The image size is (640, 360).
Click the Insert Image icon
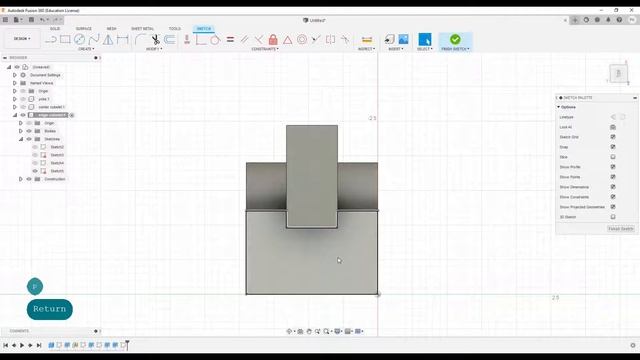403,39
